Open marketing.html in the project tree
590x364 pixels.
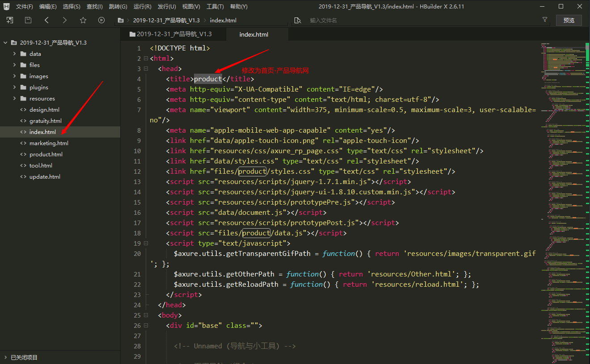[49, 143]
